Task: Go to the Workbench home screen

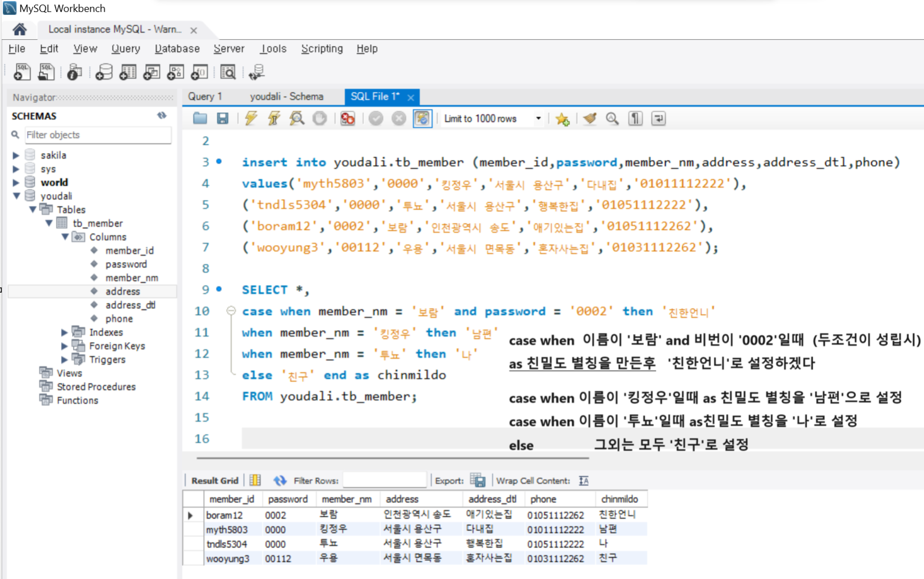Action: click(x=20, y=29)
